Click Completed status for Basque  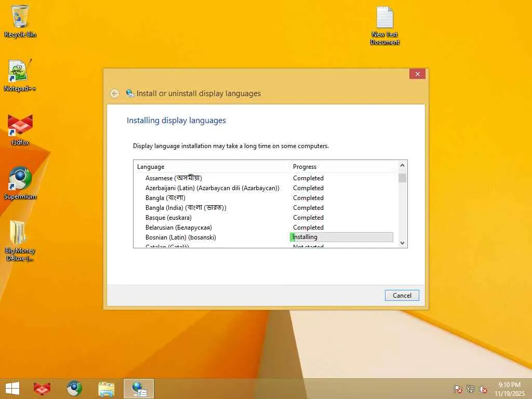[x=308, y=217]
